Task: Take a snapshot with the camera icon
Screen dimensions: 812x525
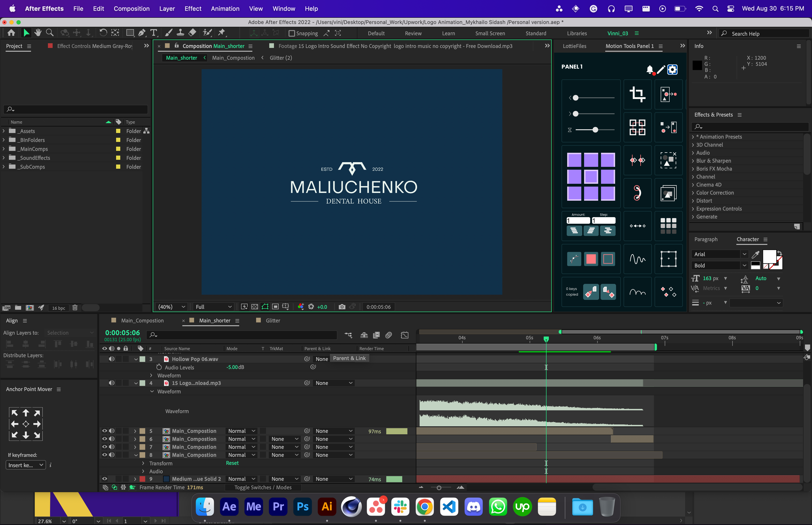Action: 342,306
